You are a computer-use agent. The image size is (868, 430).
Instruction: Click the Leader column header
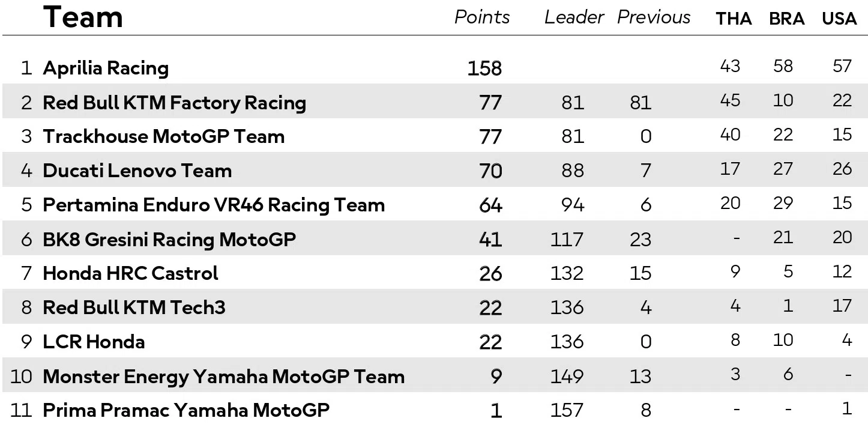[574, 17]
